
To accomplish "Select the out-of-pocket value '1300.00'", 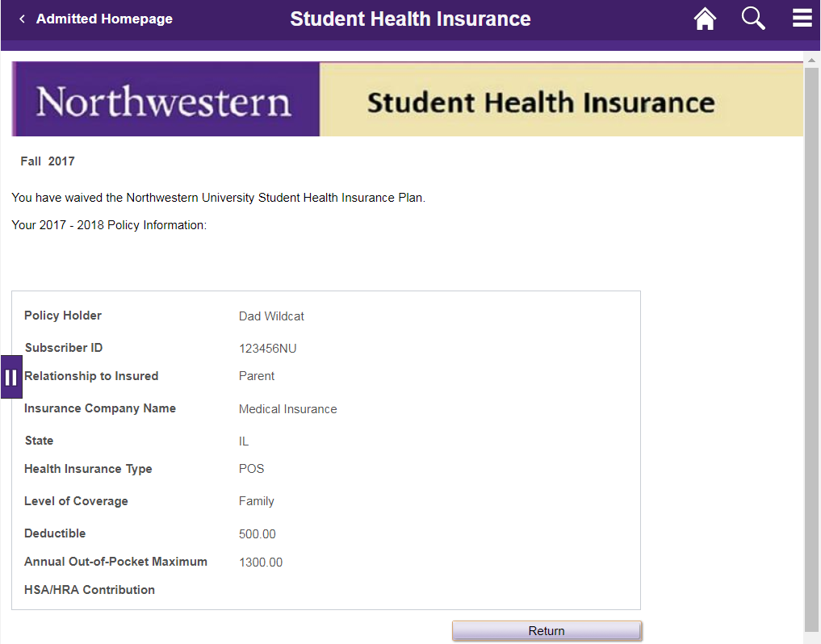I will pos(261,562).
